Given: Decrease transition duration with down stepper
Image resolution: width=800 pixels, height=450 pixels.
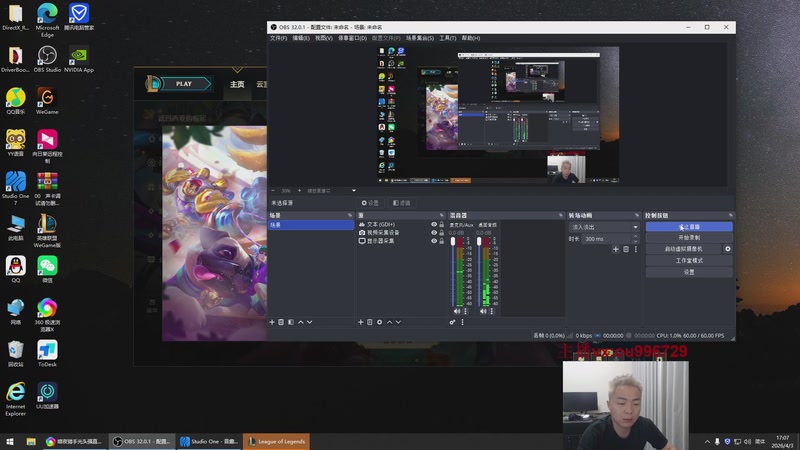Looking at the screenshot, I should coord(635,241).
